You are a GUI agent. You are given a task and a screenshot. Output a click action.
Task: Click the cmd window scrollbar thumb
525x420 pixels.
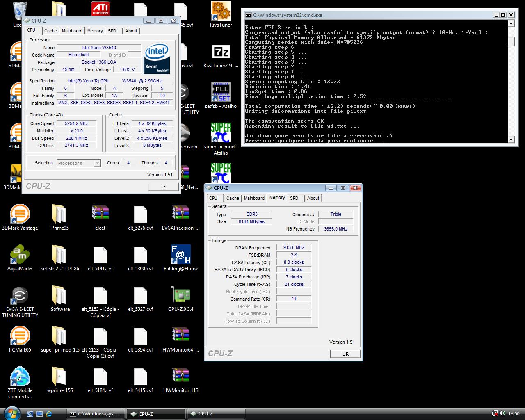coord(511,42)
